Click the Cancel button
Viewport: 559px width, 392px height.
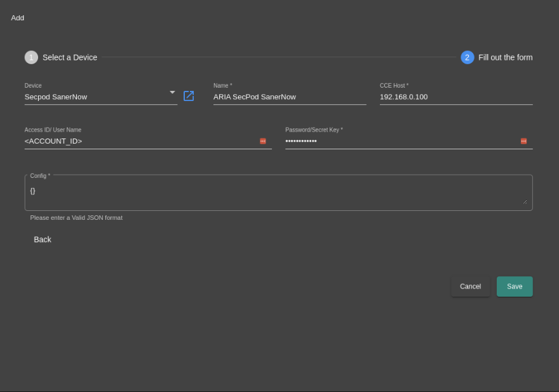point(470,287)
